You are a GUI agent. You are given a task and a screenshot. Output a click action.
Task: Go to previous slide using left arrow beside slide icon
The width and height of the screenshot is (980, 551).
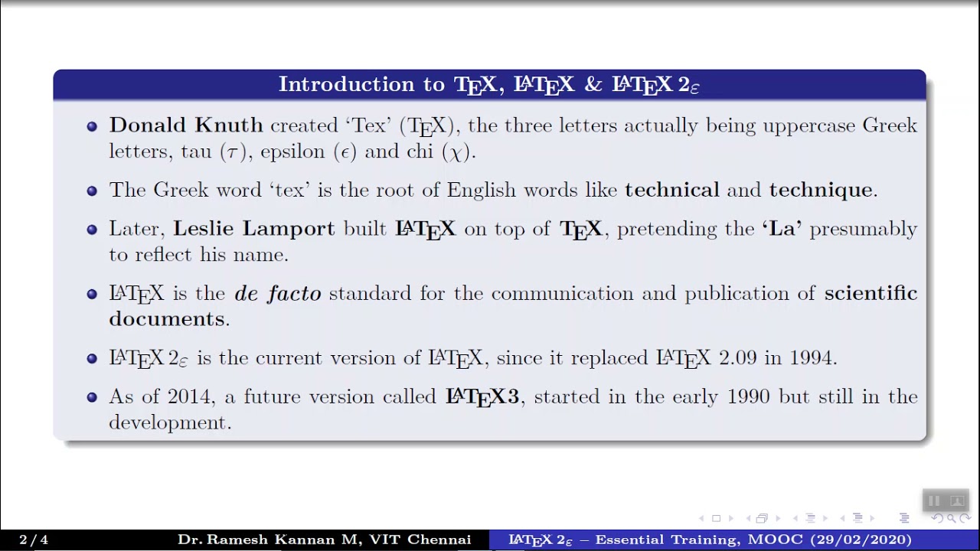click(701, 518)
